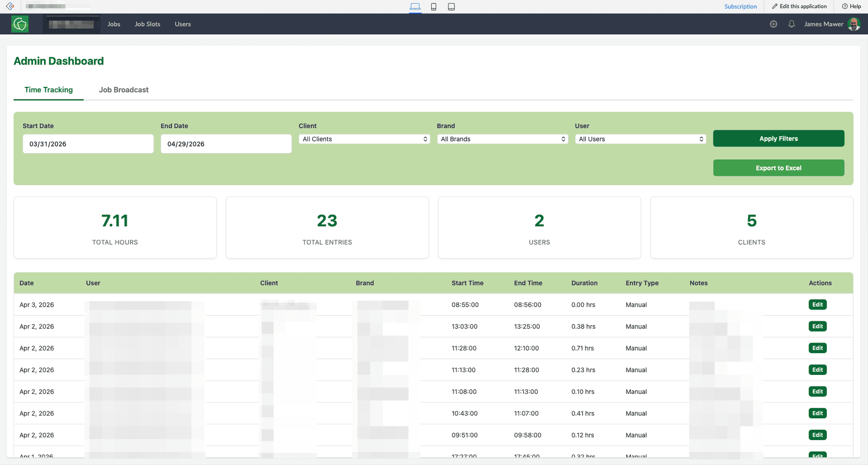Click the Start Date input field

[x=88, y=144]
